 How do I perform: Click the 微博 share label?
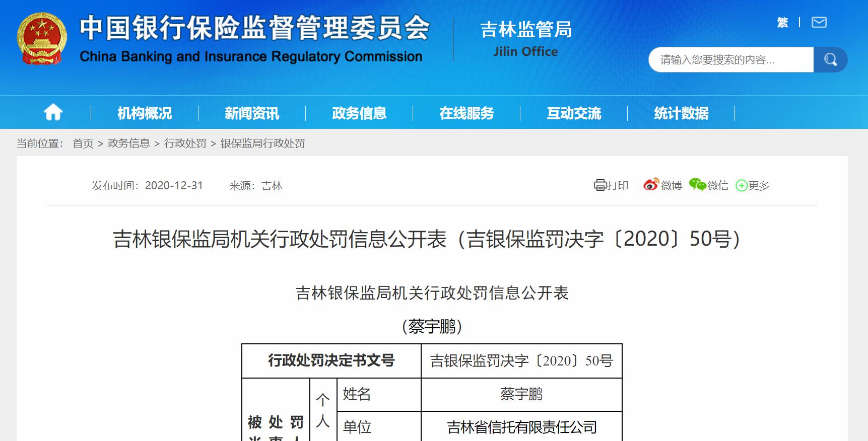point(672,186)
